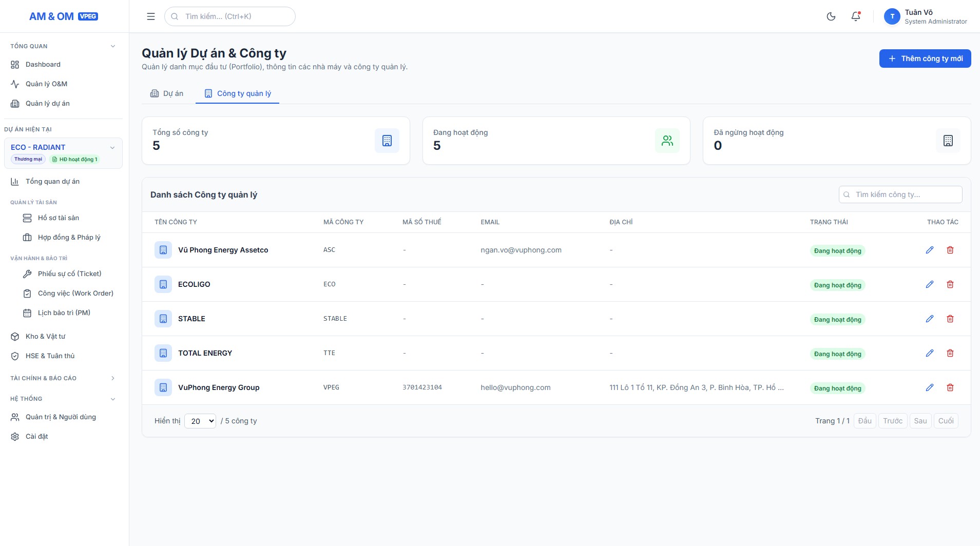Collapse the HỆ THỐNG section
The image size is (980, 546).
pyautogui.click(x=63, y=399)
